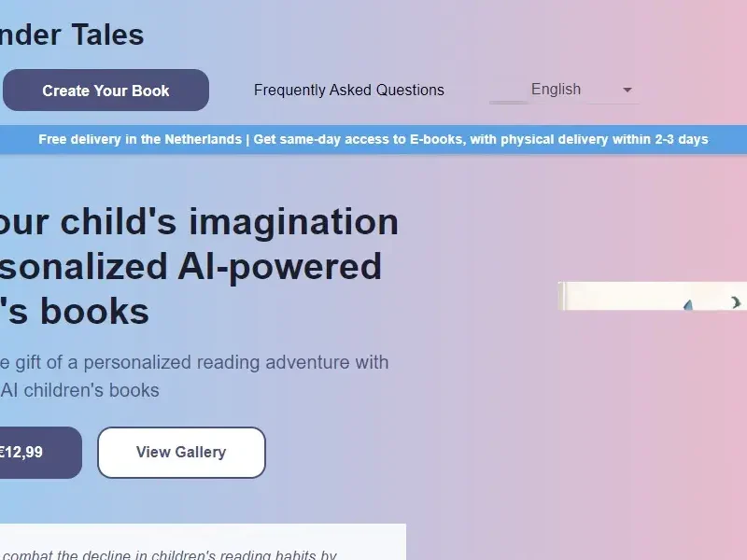Click the 'Free delivery in the Netherlands' text
This screenshot has width=747, height=560.
(x=140, y=139)
